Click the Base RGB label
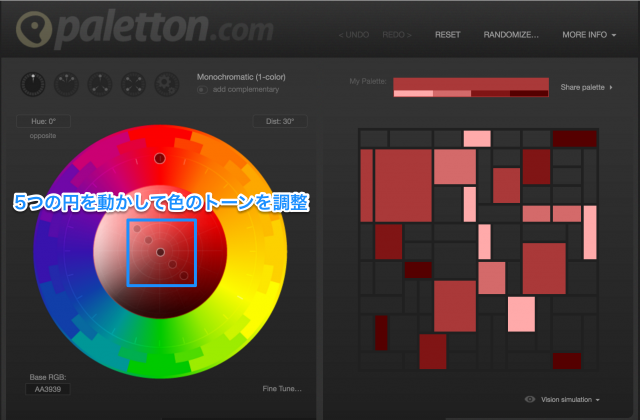The width and height of the screenshot is (640, 420). coord(48,377)
